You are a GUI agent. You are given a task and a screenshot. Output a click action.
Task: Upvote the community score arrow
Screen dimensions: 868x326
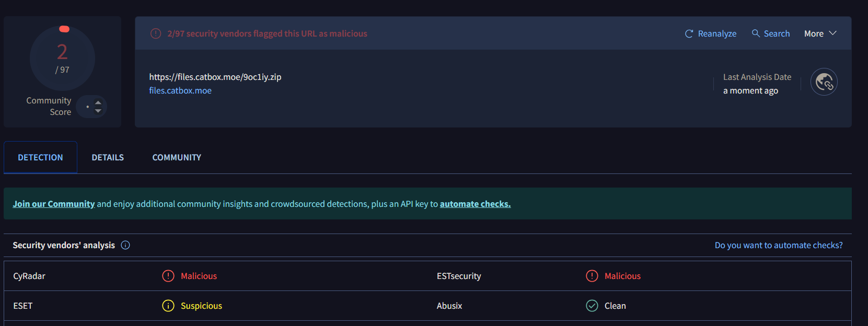[x=98, y=102]
